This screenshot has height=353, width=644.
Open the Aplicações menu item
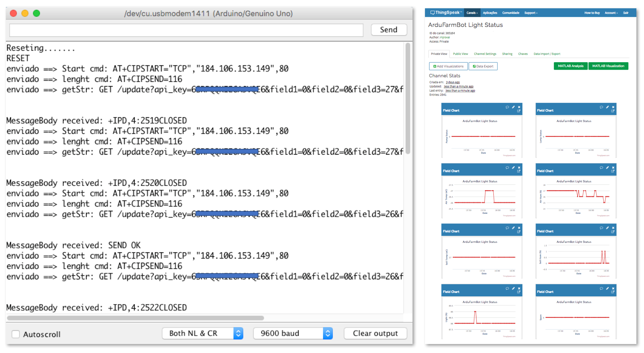pyautogui.click(x=490, y=13)
